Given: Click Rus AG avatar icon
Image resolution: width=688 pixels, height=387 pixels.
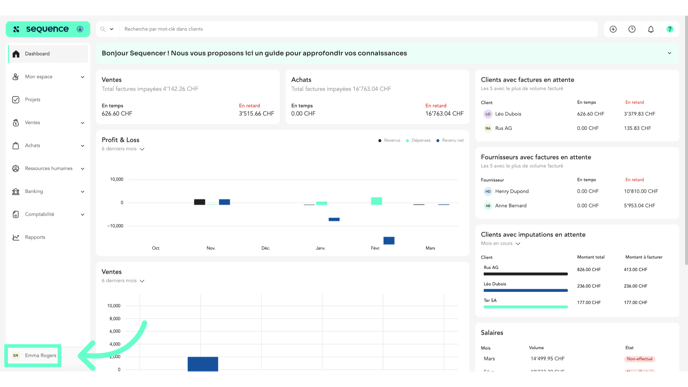Looking at the screenshot, I should coord(487,129).
